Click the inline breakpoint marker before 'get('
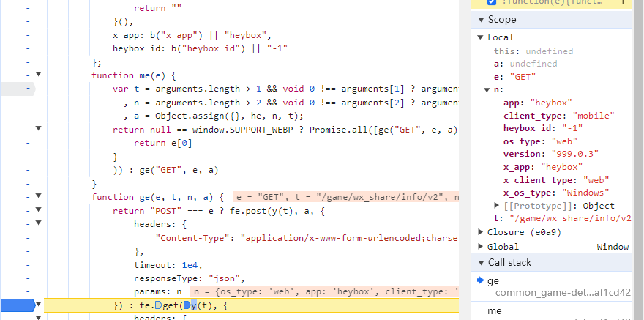Image resolution: width=644 pixels, height=320 pixels. coord(159,305)
